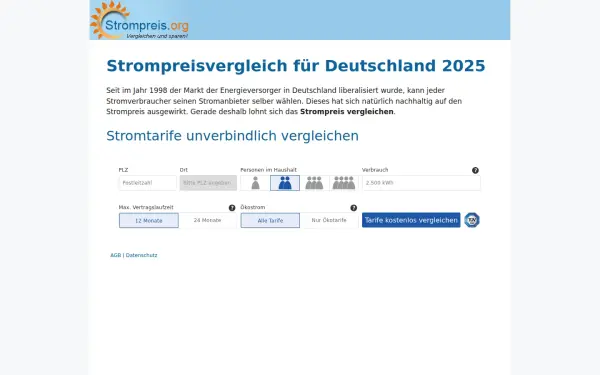Image resolution: width=600 pixels, height=375 pixels.
Task: Click the bold text Strompreis vergleichen
Action: (x=347, y=112)
